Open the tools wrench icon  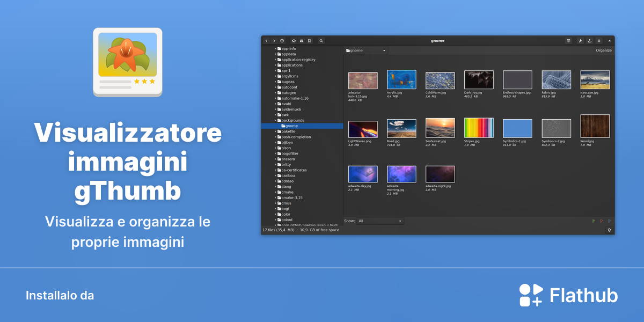click(580, 41)
